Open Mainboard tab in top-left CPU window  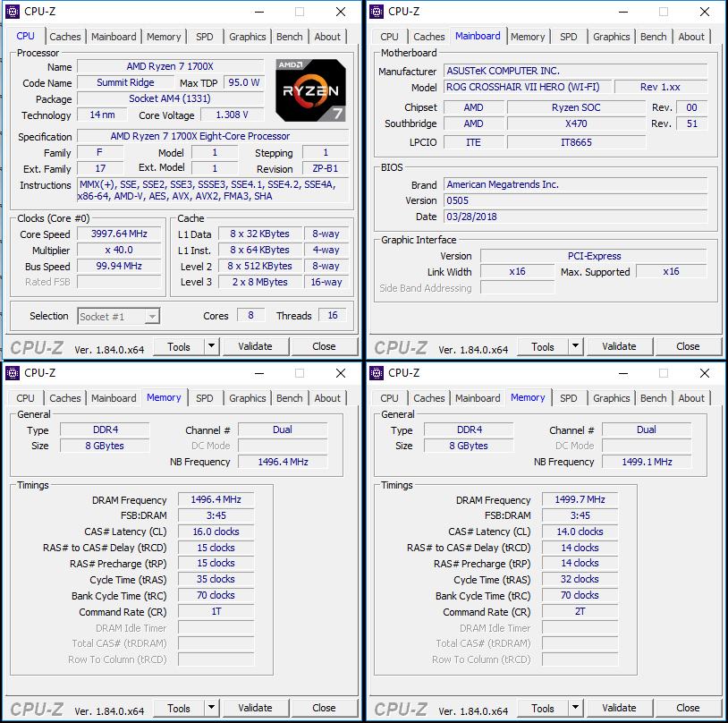point(114,37)
